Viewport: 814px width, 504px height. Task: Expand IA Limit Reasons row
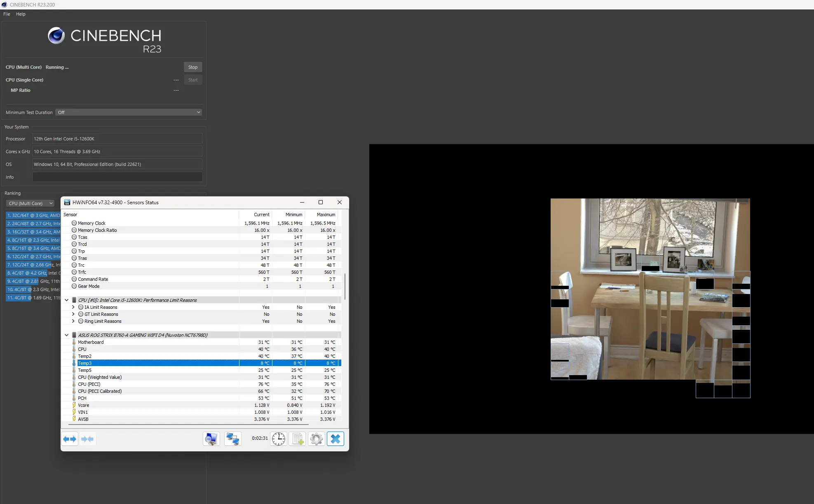coord(73,307)
